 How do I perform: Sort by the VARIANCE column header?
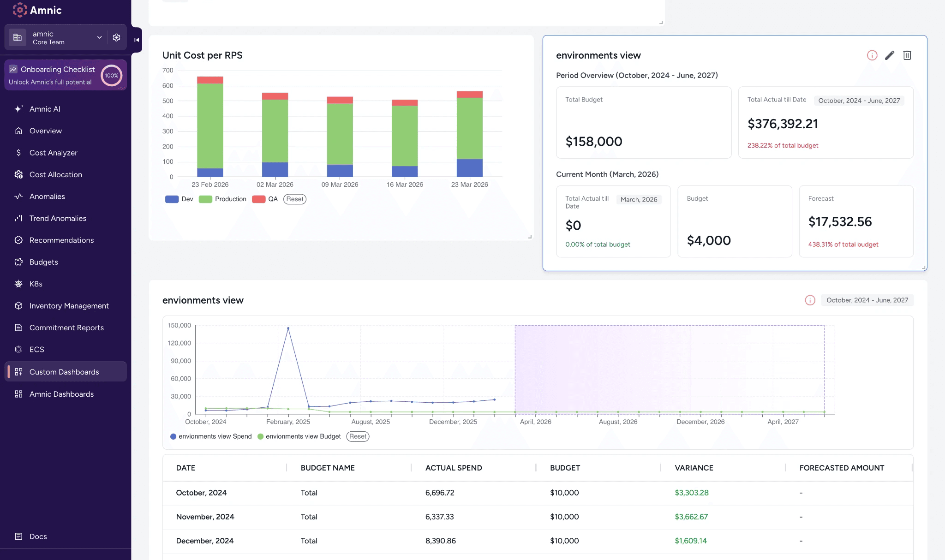coord(694,468)
